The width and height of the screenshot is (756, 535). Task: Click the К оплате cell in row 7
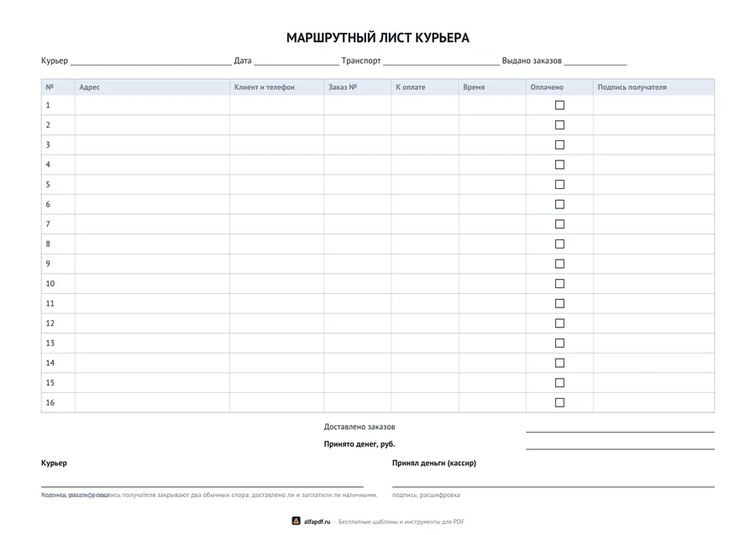425,224
